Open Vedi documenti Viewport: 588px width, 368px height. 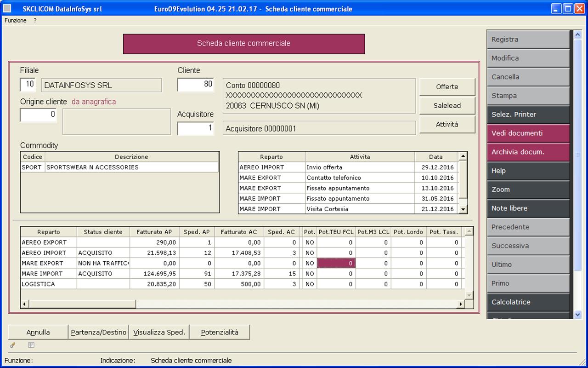coord(528,133)
